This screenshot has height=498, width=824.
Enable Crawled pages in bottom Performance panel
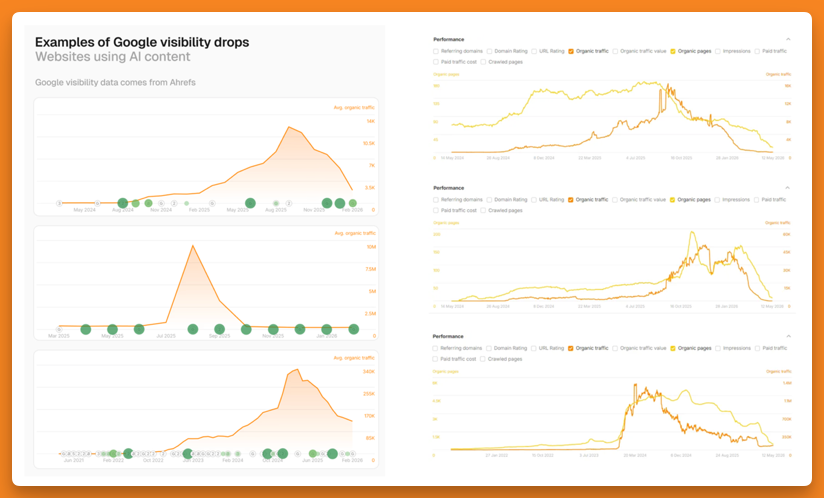tap(482, 359)
